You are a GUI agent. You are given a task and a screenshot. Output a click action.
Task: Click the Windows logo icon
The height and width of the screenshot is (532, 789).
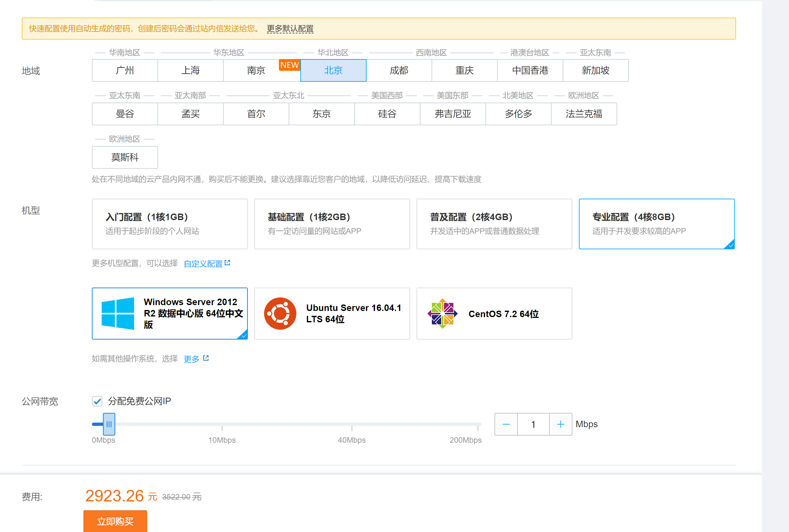[118, 313]
